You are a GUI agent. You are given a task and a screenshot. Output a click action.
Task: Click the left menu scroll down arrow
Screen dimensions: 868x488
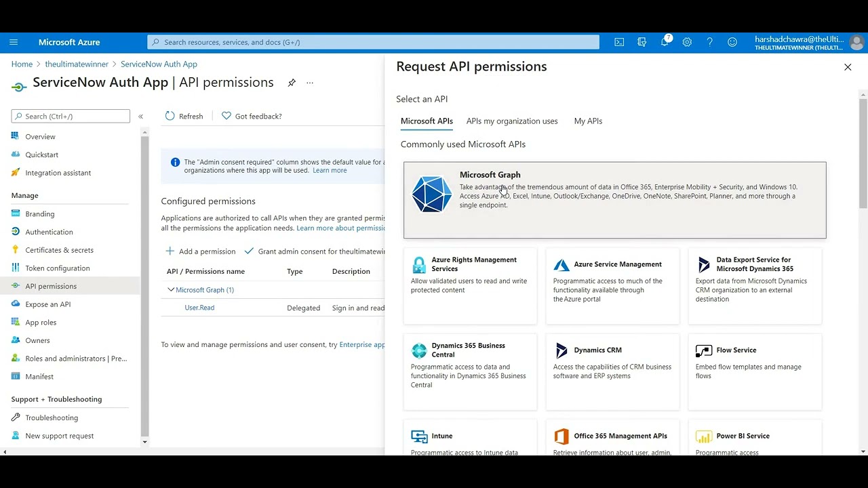(x=144, y=442)
